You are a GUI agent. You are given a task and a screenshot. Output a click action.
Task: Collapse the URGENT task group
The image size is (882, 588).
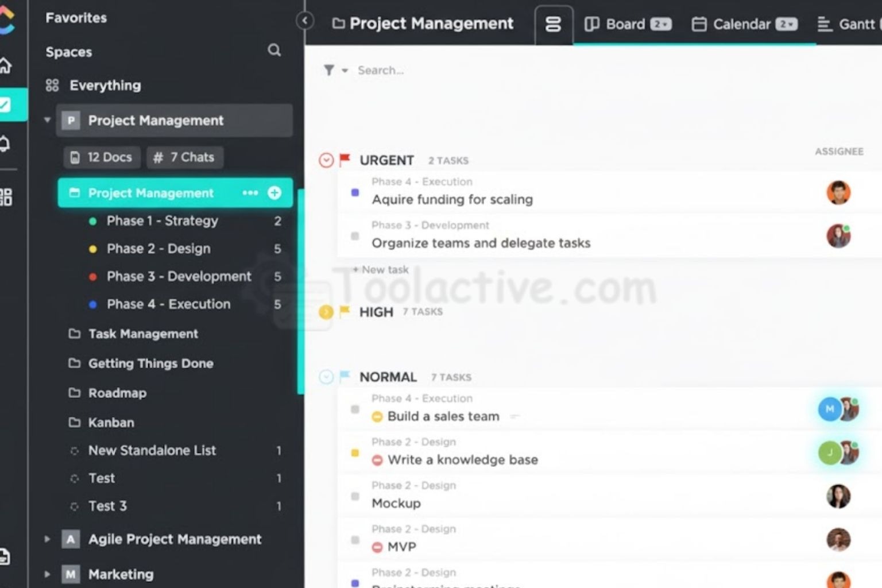(326, 160)
